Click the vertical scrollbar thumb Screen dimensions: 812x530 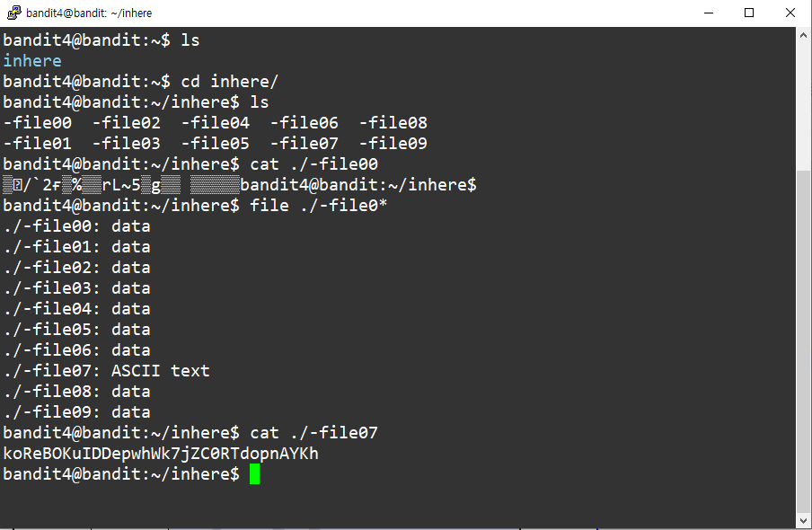[803, 341]
